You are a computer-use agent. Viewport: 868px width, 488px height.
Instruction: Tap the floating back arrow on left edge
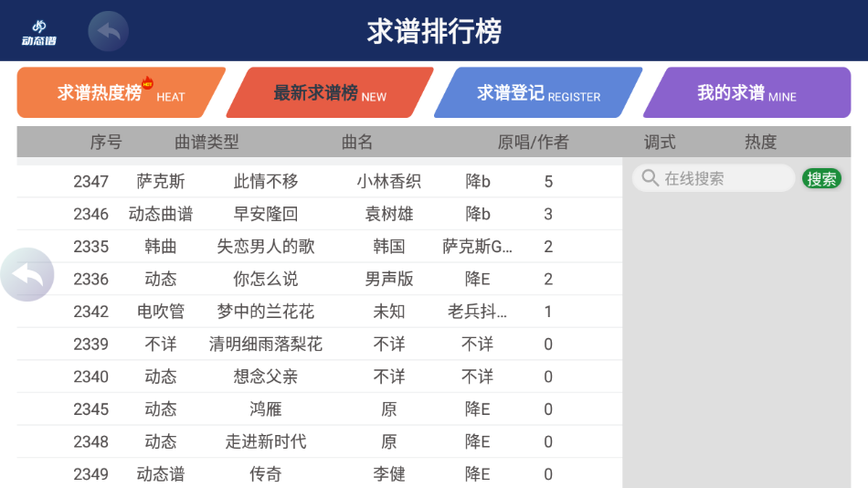(27, 274)
